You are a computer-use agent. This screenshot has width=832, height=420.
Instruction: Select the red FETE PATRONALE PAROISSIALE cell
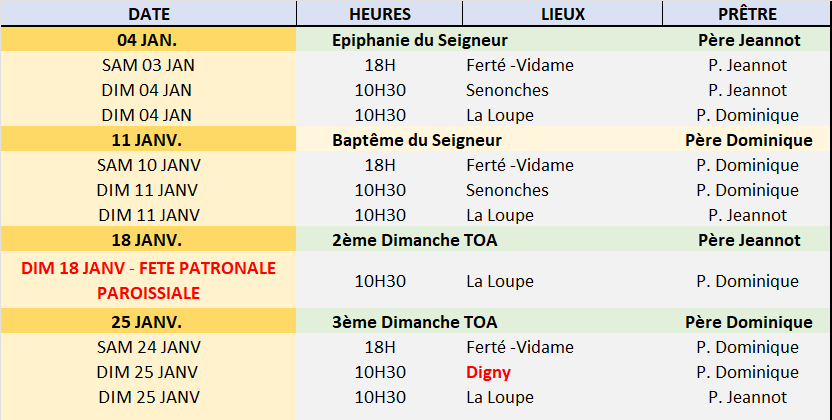pyautogui.click(x=148, y=281)
